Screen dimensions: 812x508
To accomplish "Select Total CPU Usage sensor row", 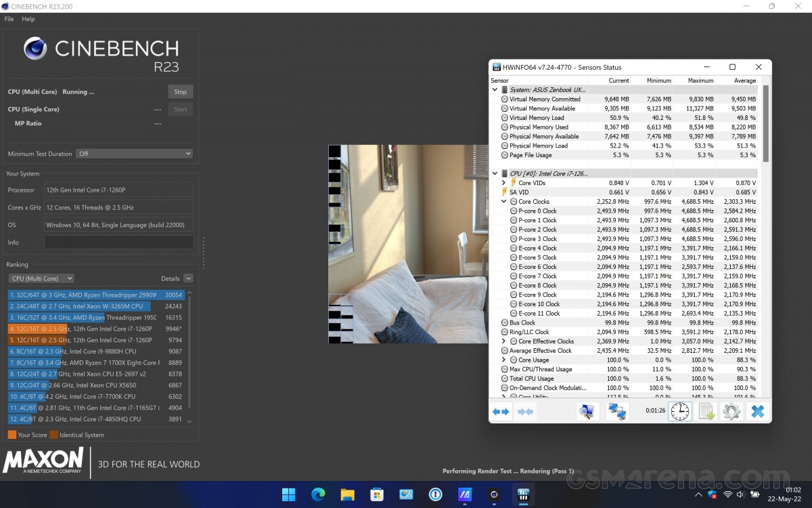I will coord(623,379).
